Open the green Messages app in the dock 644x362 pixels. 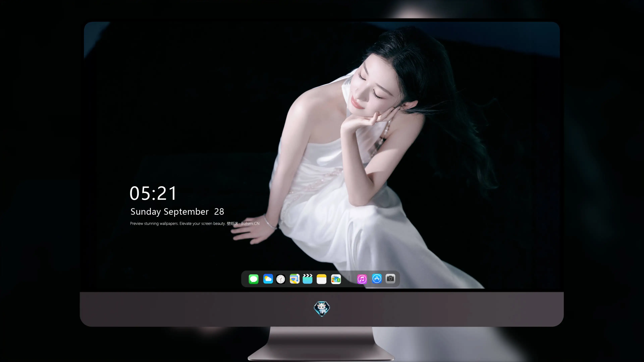254,279
